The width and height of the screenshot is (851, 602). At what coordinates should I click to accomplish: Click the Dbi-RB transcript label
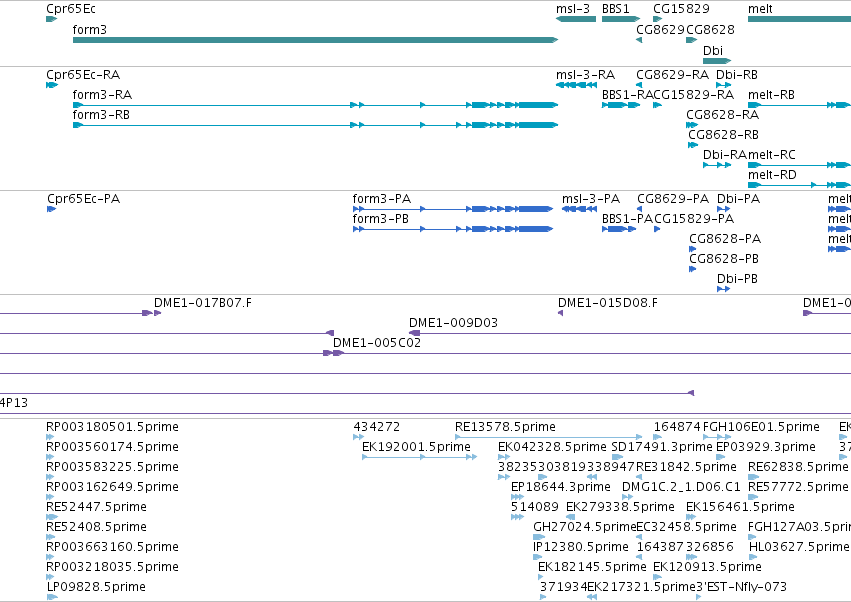pyautogui.click(x=736, y=75)
